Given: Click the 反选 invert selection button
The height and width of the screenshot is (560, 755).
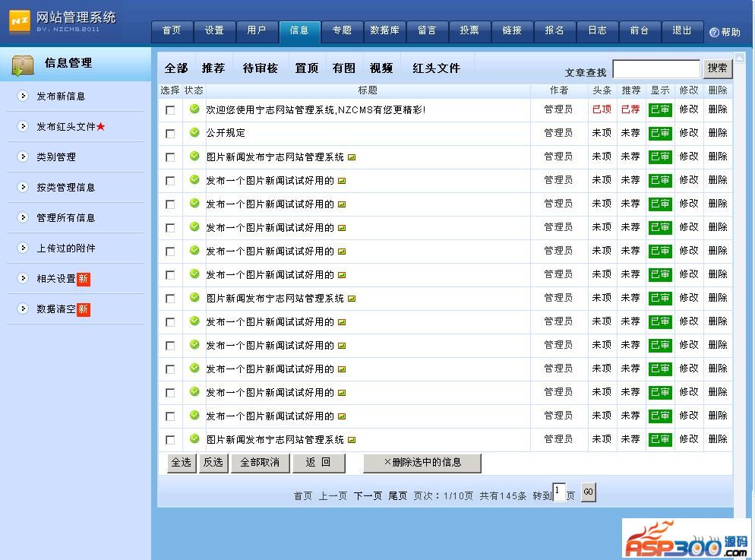Looking at the screenshot, I should pos(213,463).
